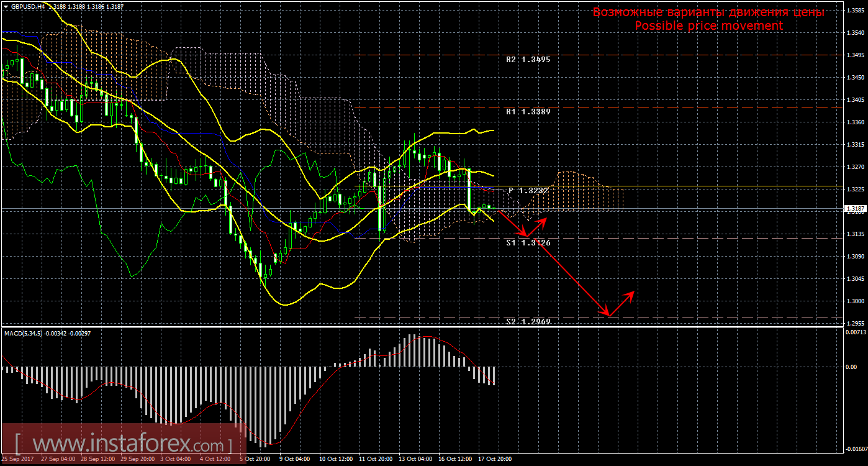Click the 9 Oct 04:00 time axis label
Viewport: 868px width, 466px height.
[x=293, y=459]
